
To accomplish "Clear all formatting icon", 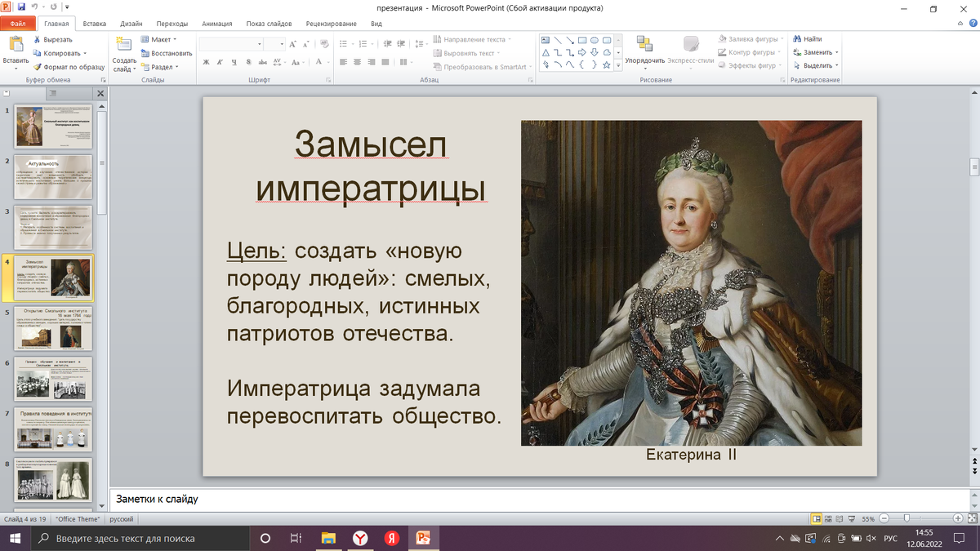I will pyautogui.click(x=324, y=44).
